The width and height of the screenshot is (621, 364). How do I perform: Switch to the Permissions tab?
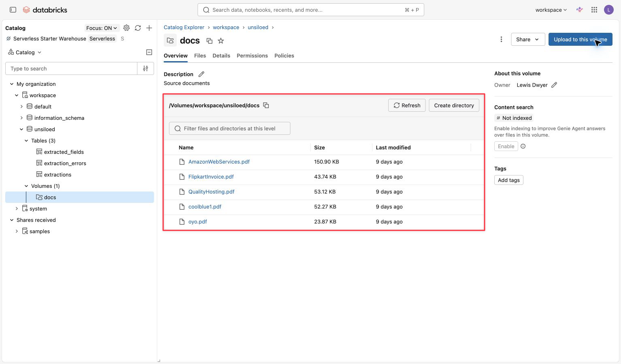(x=252, y=55)
